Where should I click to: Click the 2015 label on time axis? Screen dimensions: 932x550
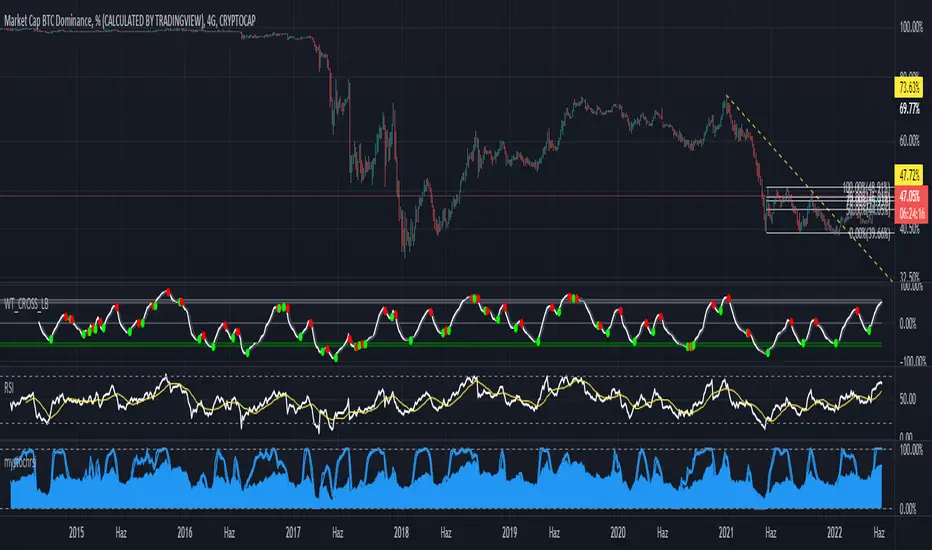click(x=76, y=533)
